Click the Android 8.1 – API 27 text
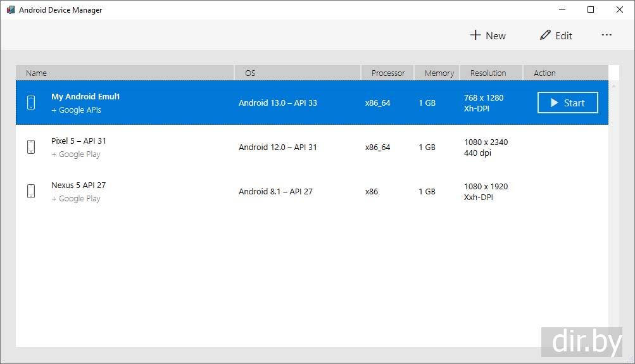The height and width of the screenshot is (364, 635). coord(275,191)
